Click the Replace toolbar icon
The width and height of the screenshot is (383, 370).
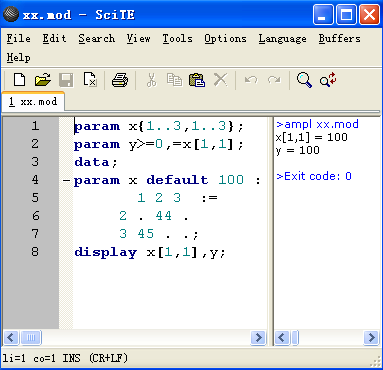click(328, 80)
